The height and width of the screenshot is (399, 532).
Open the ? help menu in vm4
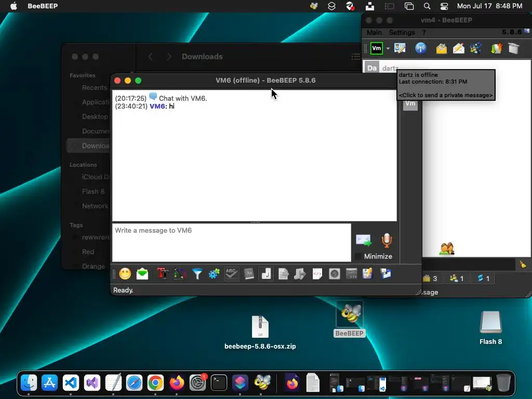pos(424,33)
